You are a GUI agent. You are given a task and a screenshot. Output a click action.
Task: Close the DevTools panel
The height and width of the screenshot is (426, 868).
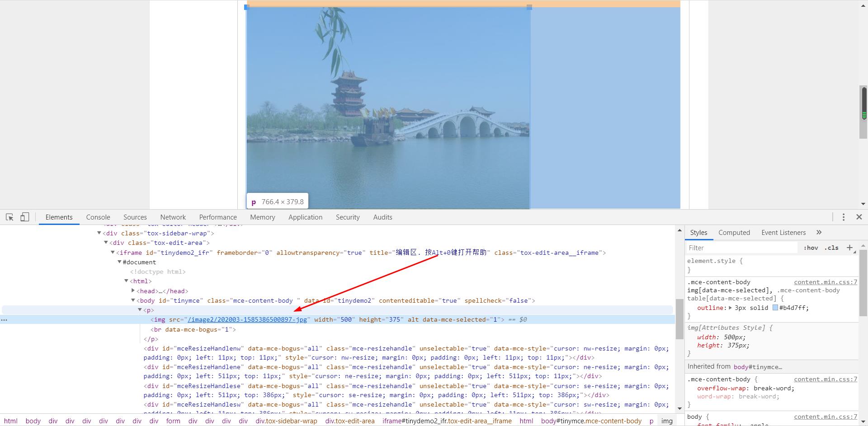(x=859, y=217)
